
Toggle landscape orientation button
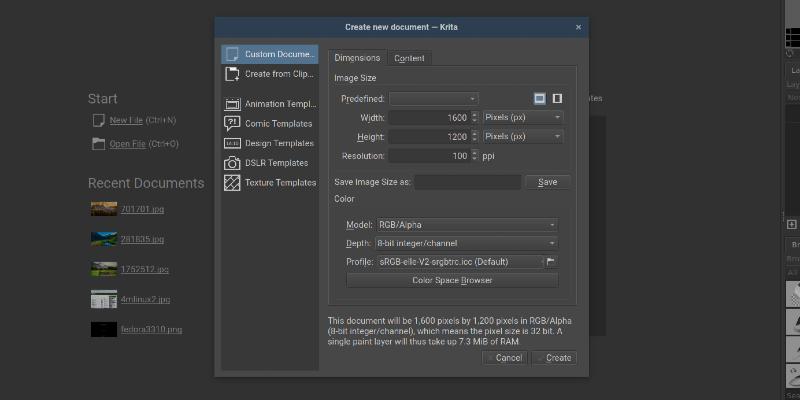pyautogui.click(x=540, y=98)
